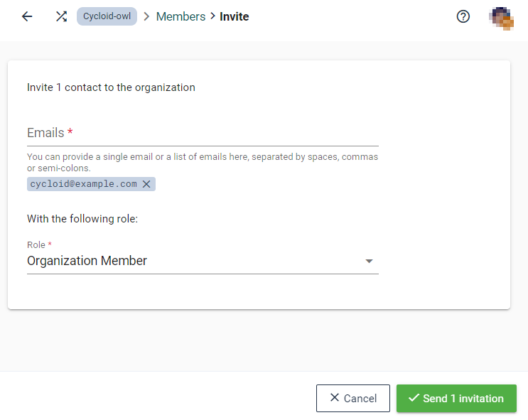This screenshot has height=420, width=528.
Task: Expand the Role dropdown arrow
Action: point(369,262)
